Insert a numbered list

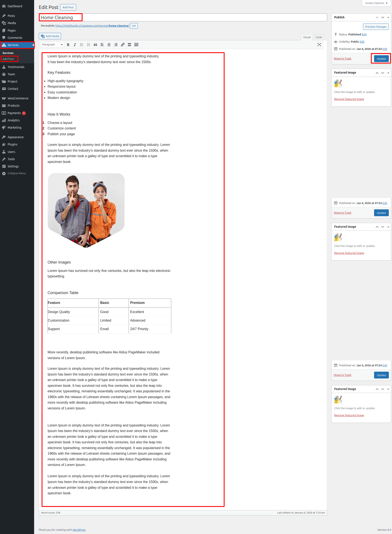pos(89,45)
